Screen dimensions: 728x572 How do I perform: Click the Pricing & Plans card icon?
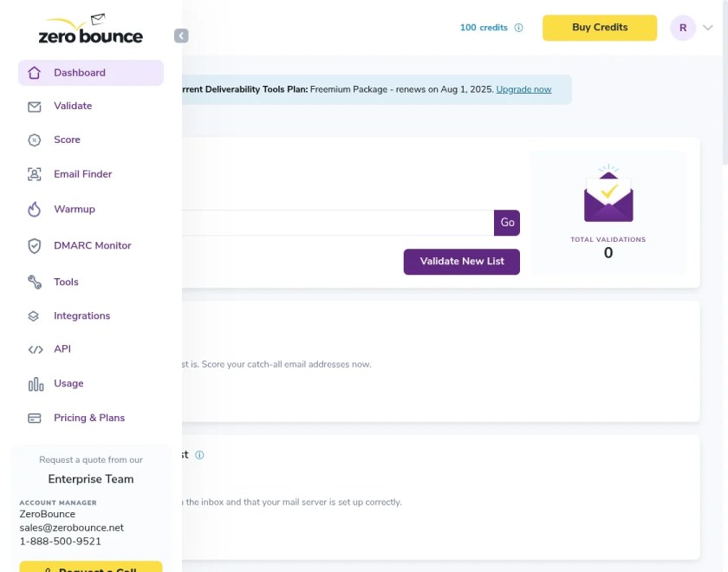click(35, 417)
